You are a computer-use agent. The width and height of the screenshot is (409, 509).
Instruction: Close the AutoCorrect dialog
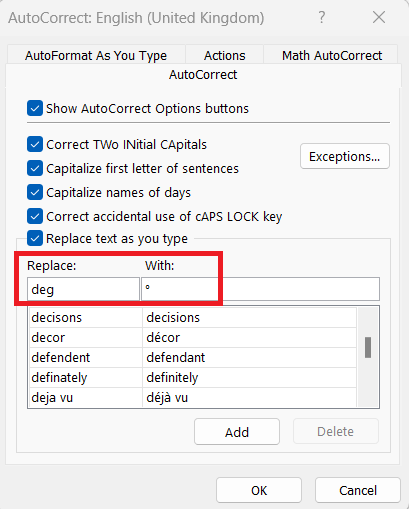[379, 17]
